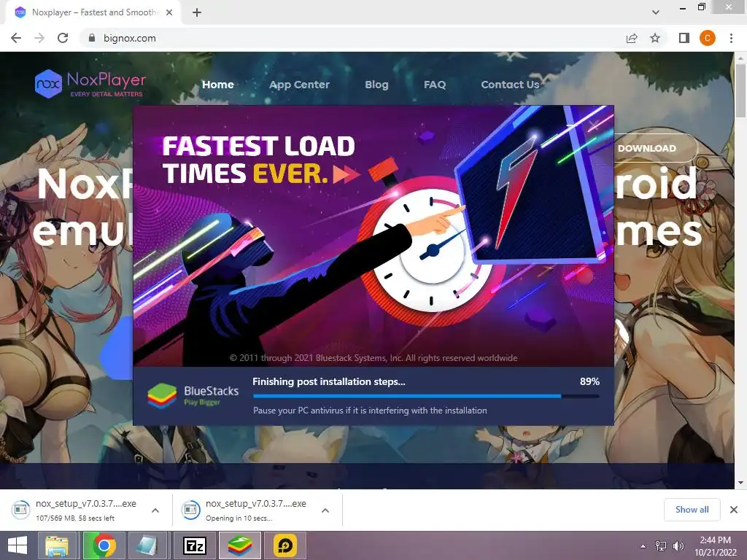
Task: Share this page via the share icon
Action: coord(632,38)
